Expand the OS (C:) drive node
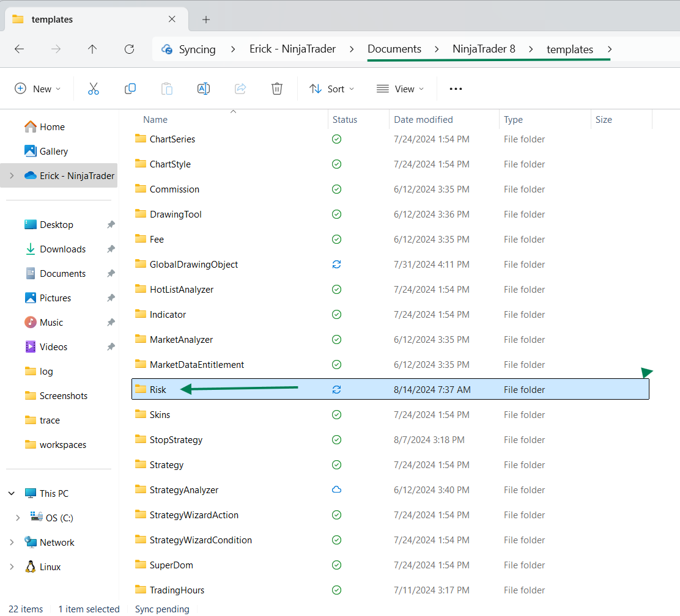This screenshot has width=680, height=616. (18, 518)
